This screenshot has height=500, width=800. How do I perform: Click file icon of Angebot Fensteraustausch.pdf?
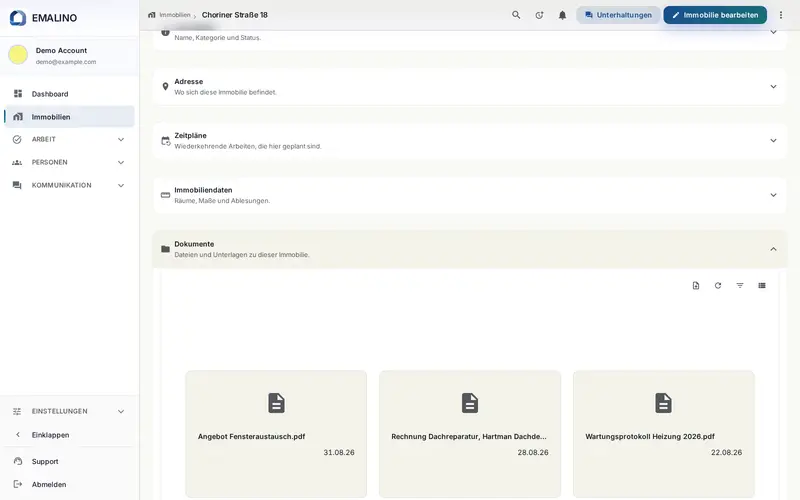[x=276, y=403]
